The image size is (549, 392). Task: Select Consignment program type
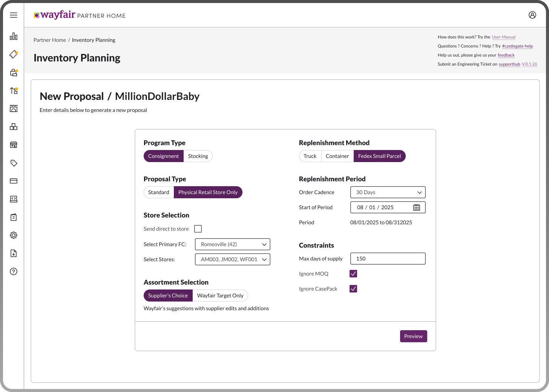[164, 156]
